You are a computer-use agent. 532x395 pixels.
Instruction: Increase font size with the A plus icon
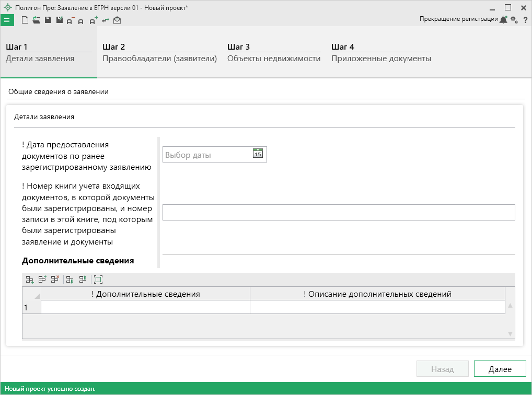click(94, 20)
